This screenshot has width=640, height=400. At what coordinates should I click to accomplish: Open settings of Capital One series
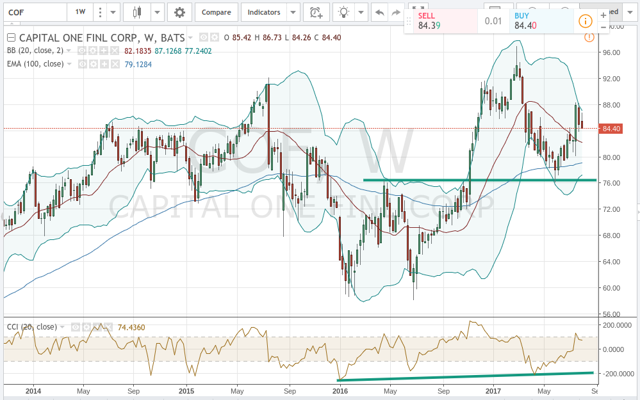tap(214, 38)
